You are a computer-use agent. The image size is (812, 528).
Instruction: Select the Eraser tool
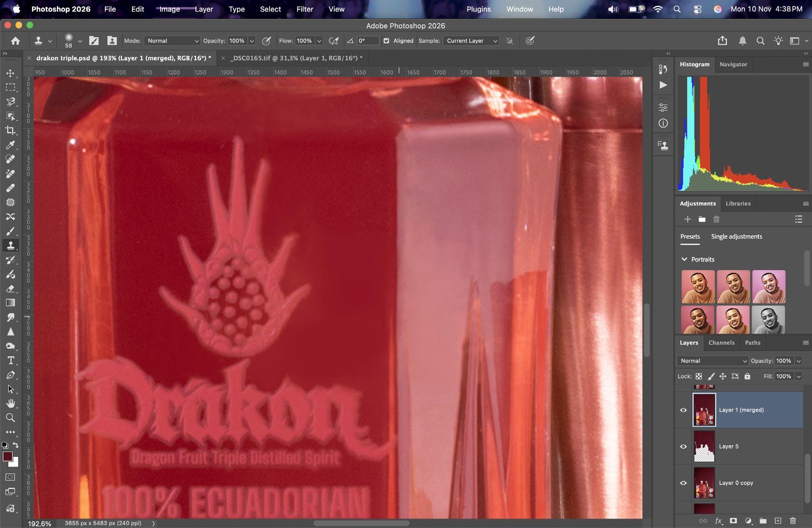[x=10, y=289]
